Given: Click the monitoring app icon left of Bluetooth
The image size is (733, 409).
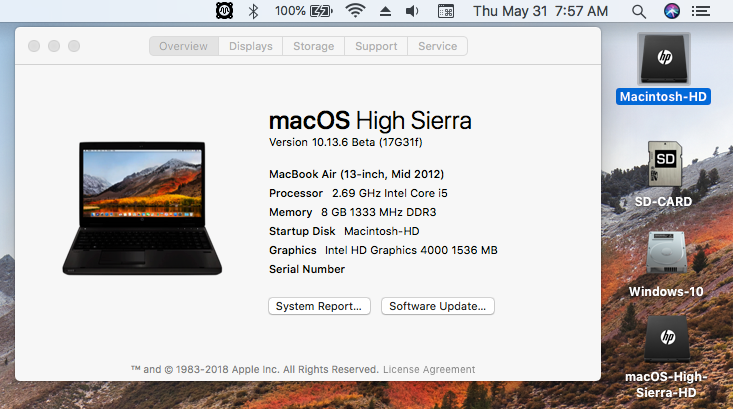Looking at the screenshot, I should pyautogui.click(x=224, y=11).
